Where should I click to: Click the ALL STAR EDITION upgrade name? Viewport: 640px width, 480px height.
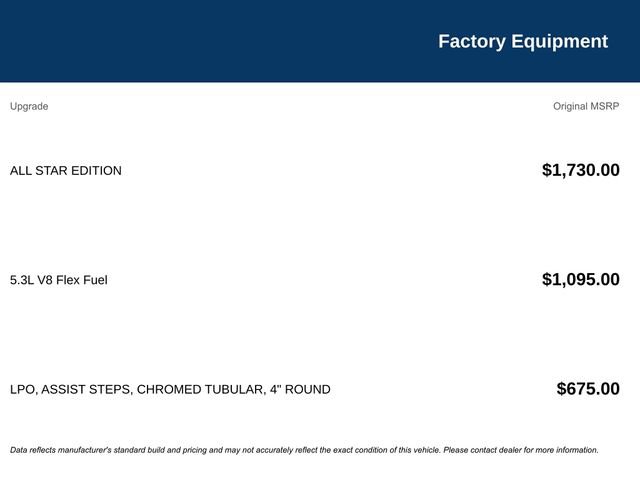pos(66,171)
